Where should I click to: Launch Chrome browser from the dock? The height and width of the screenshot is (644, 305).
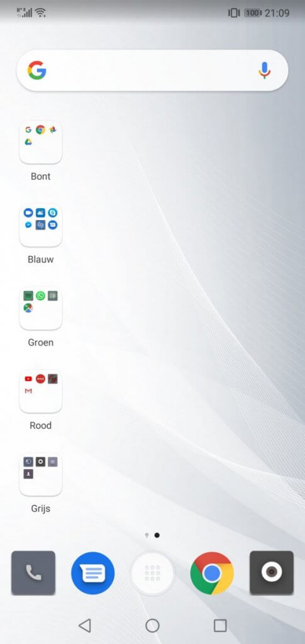pyautogui.click(x=212, y=573)
